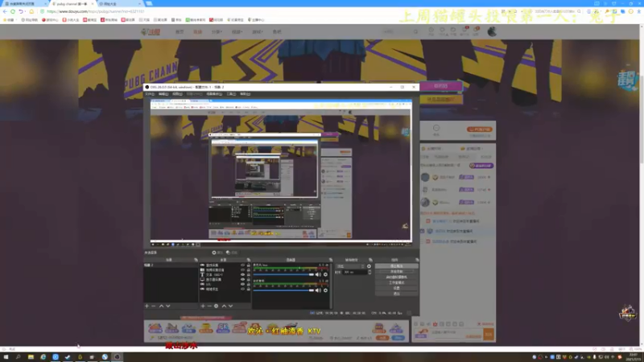Open OBS 场景集合 menu
This screenshot has height=362, width=644.
pos(214,94)
